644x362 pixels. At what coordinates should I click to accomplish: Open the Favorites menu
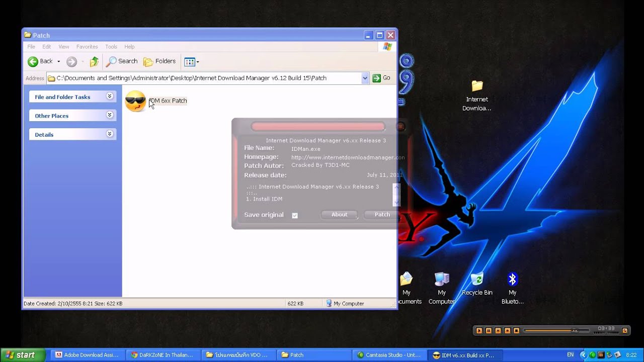(87, 47)
